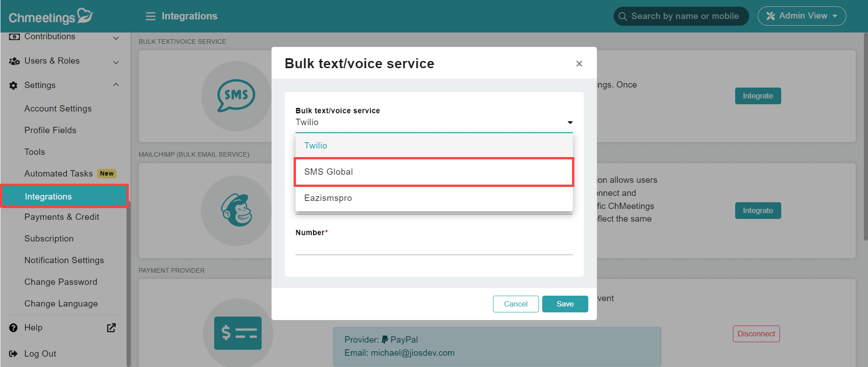The width and height of the screenshot is (868, 367).
Task: Expand the Users & Roles chevron
Action: pos(116,62)
